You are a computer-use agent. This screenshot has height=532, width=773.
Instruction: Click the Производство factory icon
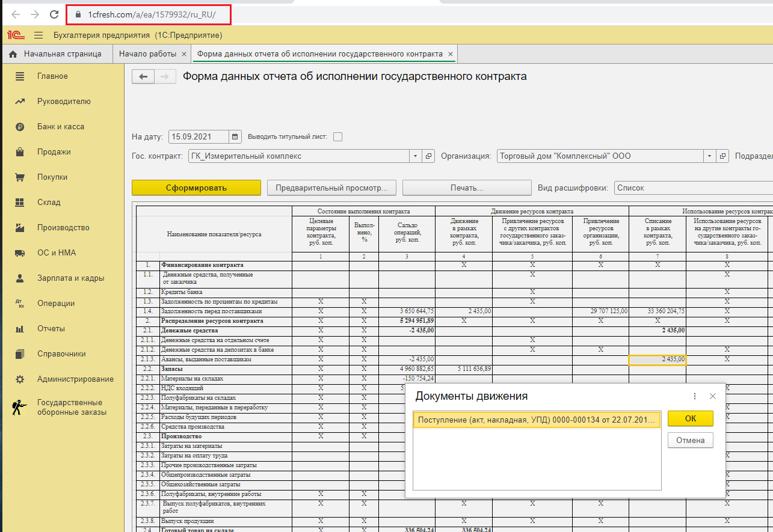coord(20,228)
